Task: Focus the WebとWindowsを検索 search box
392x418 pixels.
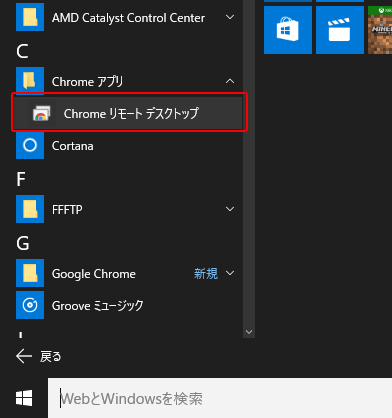Action: coord(220,398)
